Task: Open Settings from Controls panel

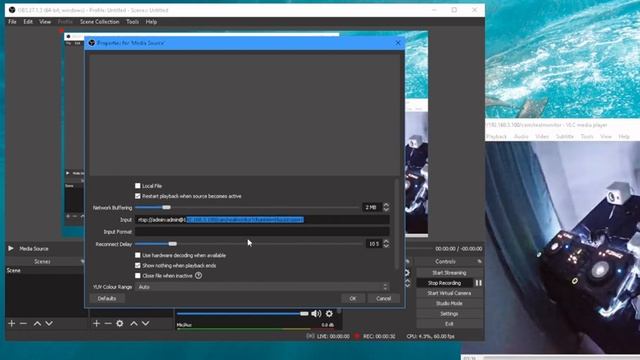Action: (449, 313)
